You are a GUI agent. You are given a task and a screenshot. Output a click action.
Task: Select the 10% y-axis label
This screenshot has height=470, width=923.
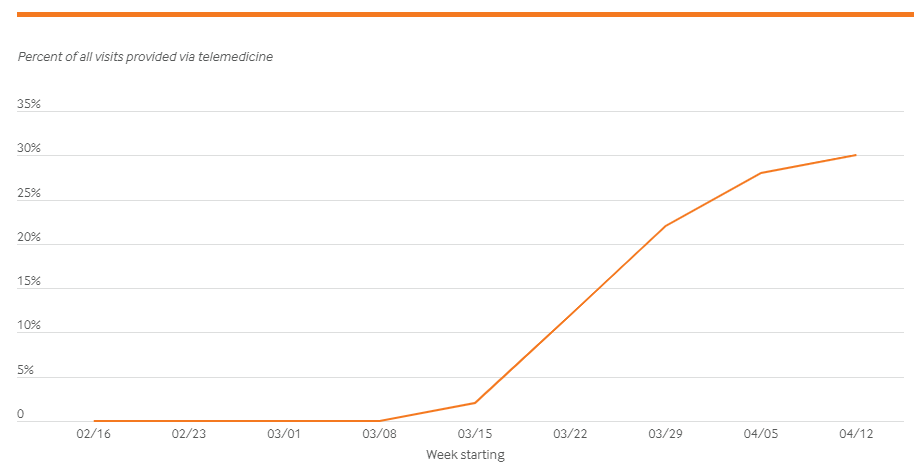pos(29,326)
